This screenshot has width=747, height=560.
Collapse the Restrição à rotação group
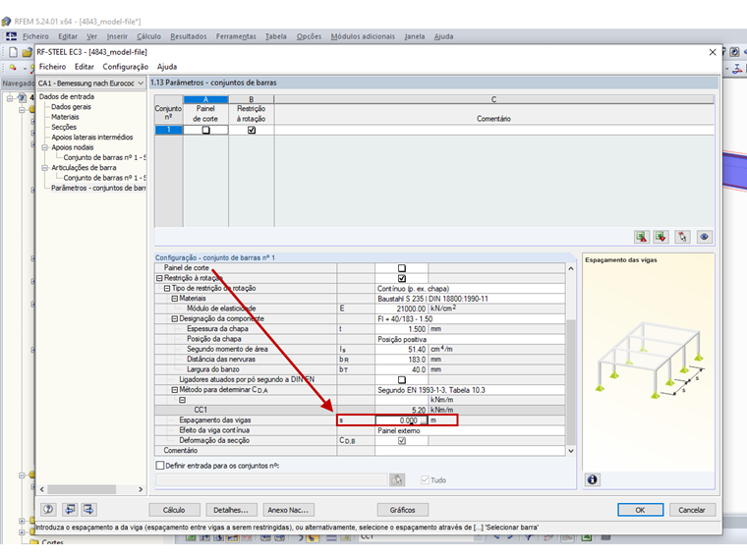click(x=159, y=278)
